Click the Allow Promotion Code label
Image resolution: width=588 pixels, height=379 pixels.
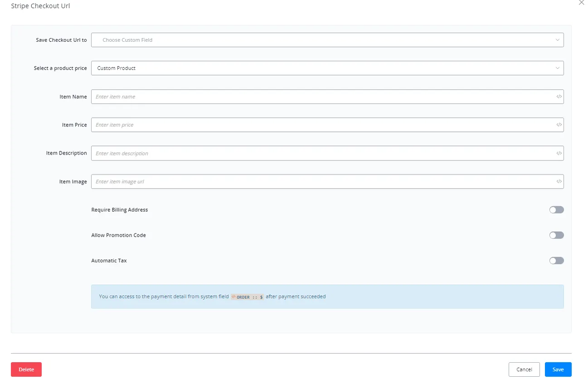[119, 235]
